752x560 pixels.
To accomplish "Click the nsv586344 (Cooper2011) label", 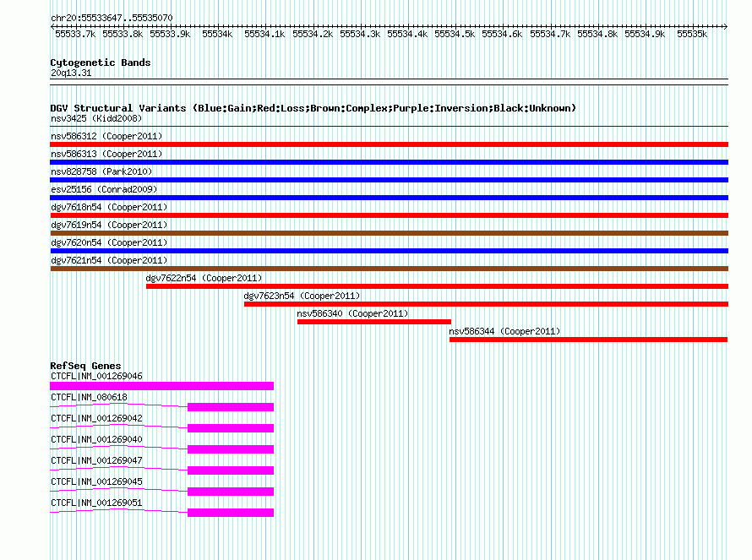I will pyautogui.click(x=504, y=331).
